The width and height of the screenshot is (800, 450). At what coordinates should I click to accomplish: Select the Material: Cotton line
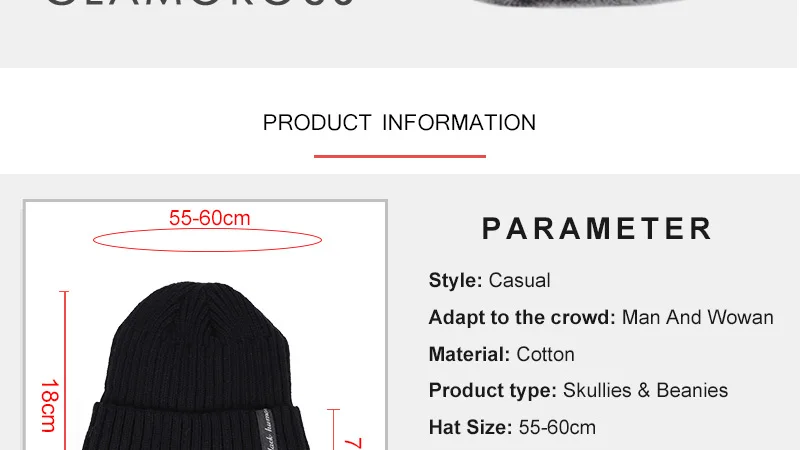click(x=502, y=354)
